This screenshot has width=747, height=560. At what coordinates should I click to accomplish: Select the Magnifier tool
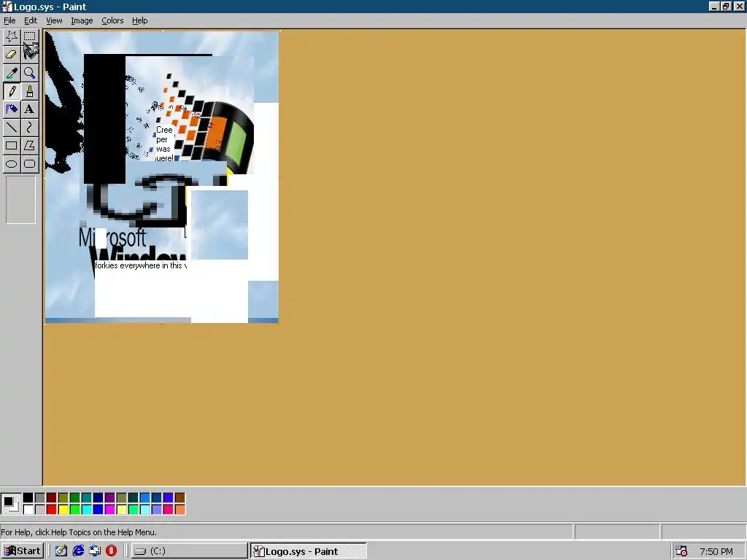(x=29, y=73)
